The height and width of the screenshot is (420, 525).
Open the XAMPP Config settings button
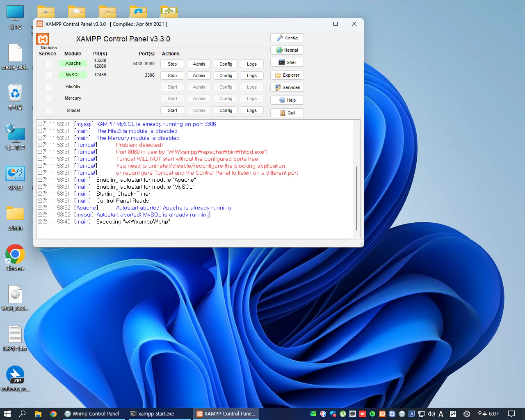click(x=287, y=38)
